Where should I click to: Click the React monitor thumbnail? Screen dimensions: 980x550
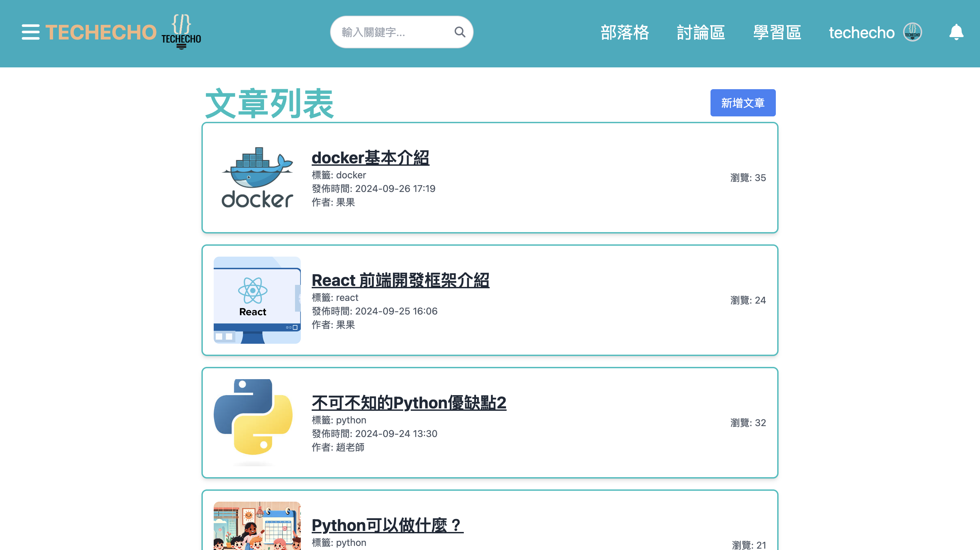[257, 300]
